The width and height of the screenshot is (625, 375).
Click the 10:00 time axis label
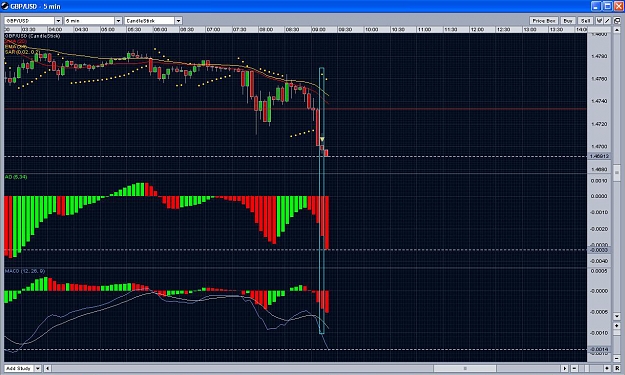[371, 29]
